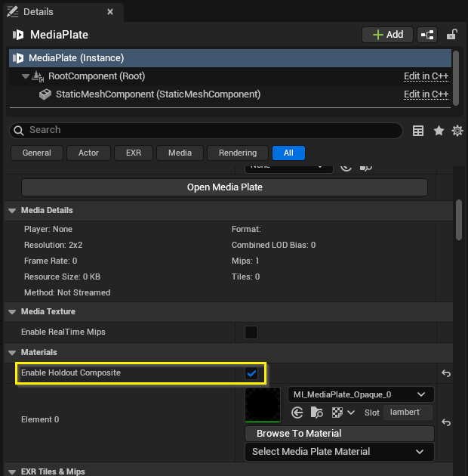Open the Details settings gear icon
Viewport: 468px width, 476px height.
click(x=457, y=131)
